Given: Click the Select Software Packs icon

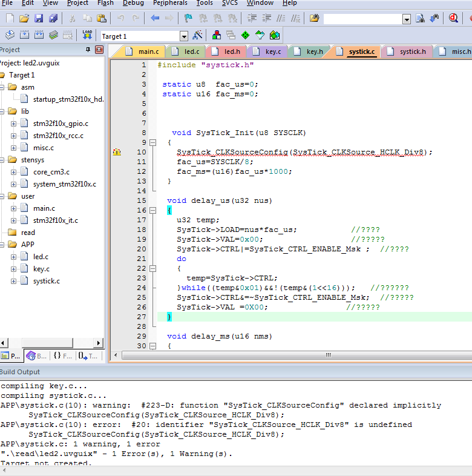Looking at the screenshot, I should [x=260, y=35].
